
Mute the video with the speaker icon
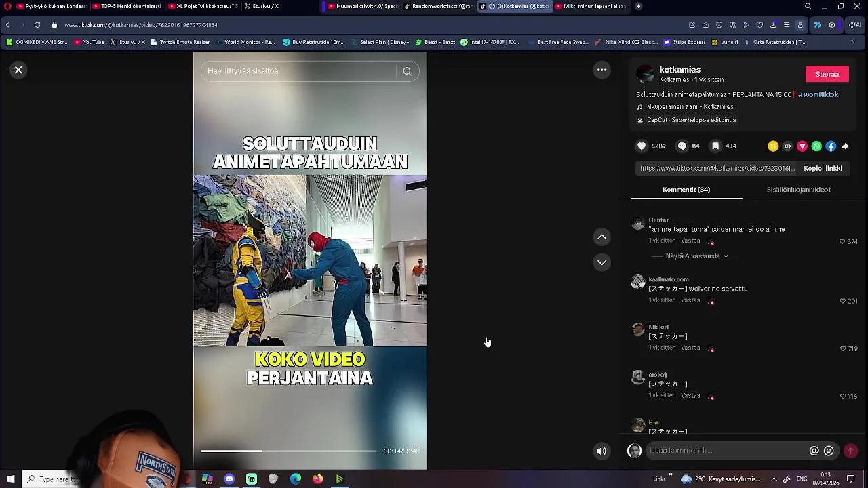601,451
